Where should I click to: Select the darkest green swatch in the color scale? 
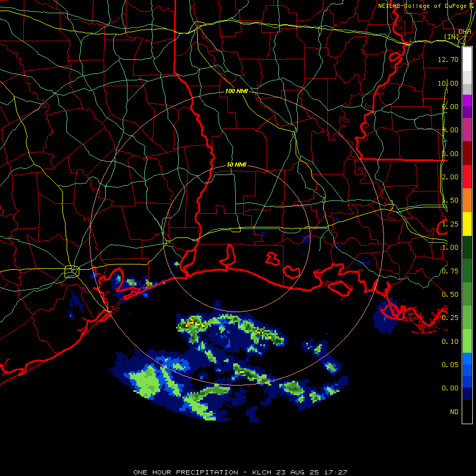point(467,247)
